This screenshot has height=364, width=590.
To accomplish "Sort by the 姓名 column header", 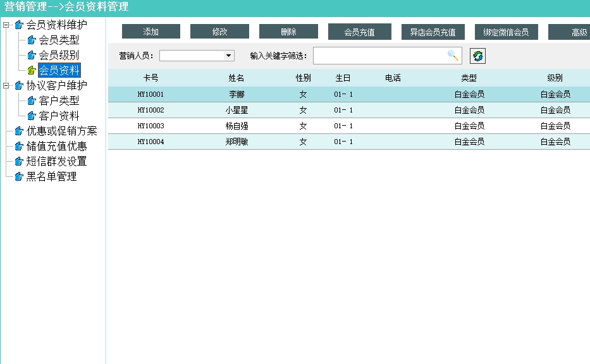I will click(x=236, y=78).
